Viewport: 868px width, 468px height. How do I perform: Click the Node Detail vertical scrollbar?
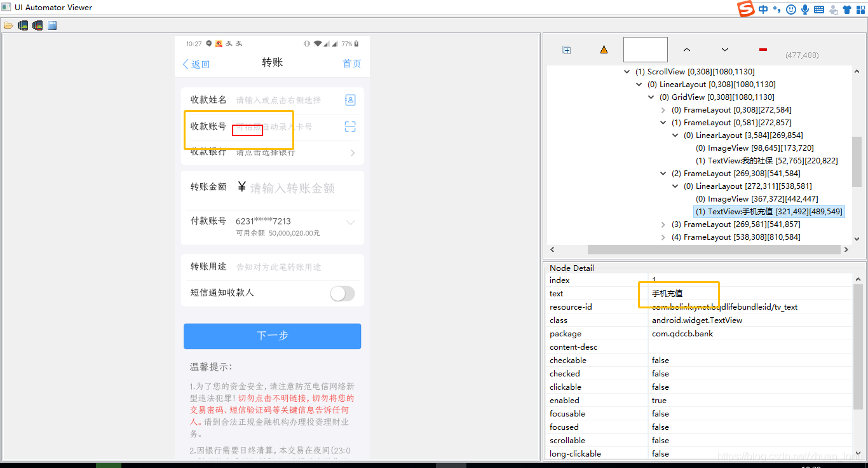pos(858,348)
